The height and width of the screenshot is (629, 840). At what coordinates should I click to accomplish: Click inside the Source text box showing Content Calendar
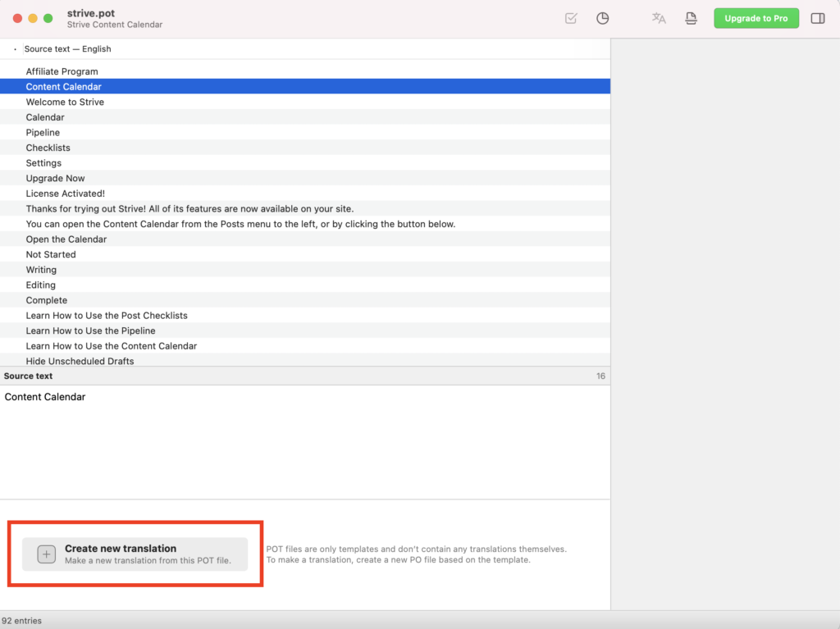click(x=305, y=442)
